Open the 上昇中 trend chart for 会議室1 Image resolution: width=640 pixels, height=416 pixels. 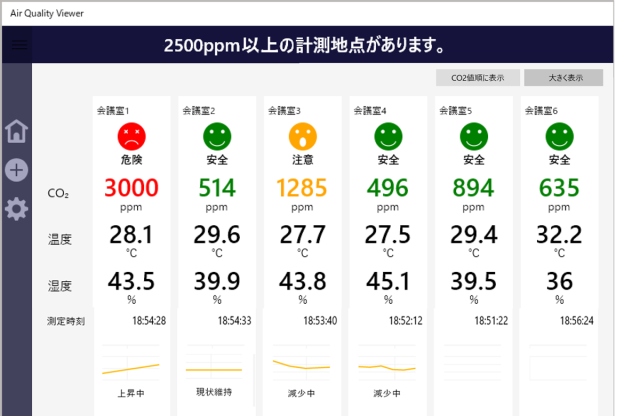click(131, 363)
